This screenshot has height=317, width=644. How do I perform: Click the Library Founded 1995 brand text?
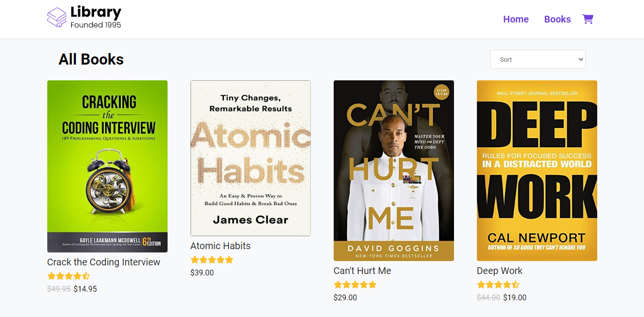95,17
